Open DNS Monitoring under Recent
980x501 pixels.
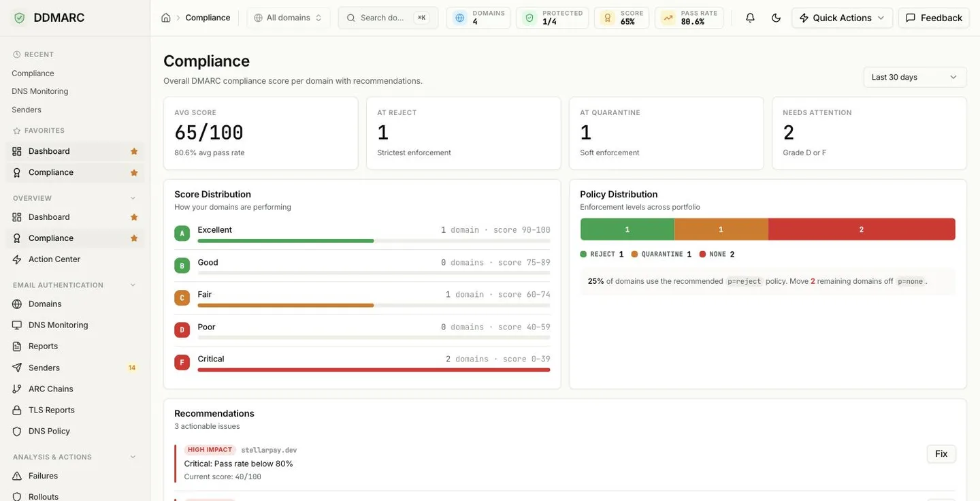[x=39, y=91]
